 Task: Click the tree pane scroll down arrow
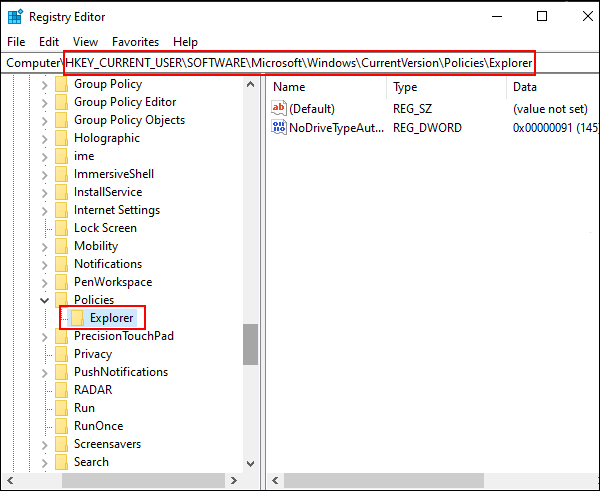(251, 464)
